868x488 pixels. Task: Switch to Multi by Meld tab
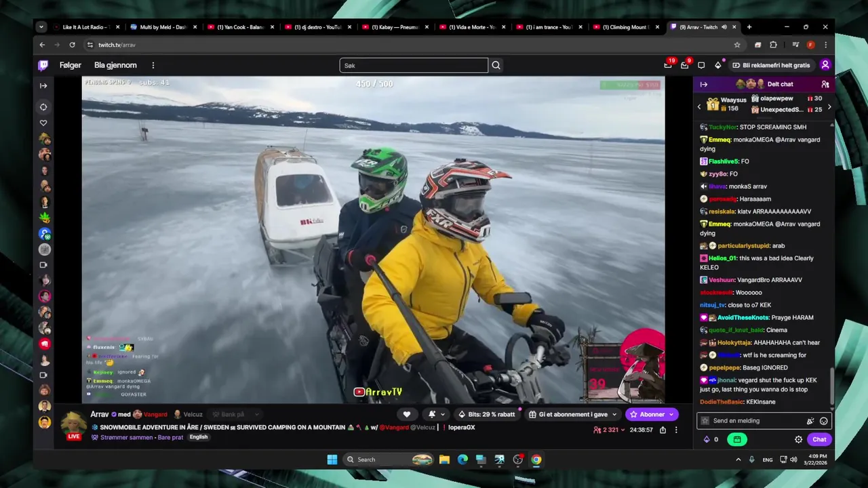163,27
